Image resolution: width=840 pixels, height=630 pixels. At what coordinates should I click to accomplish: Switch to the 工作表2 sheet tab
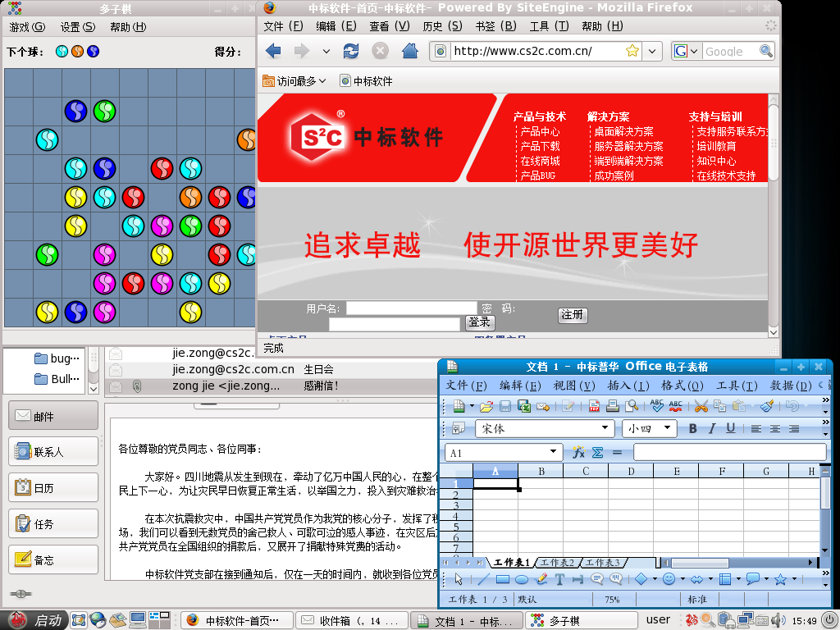pos(558,563)
